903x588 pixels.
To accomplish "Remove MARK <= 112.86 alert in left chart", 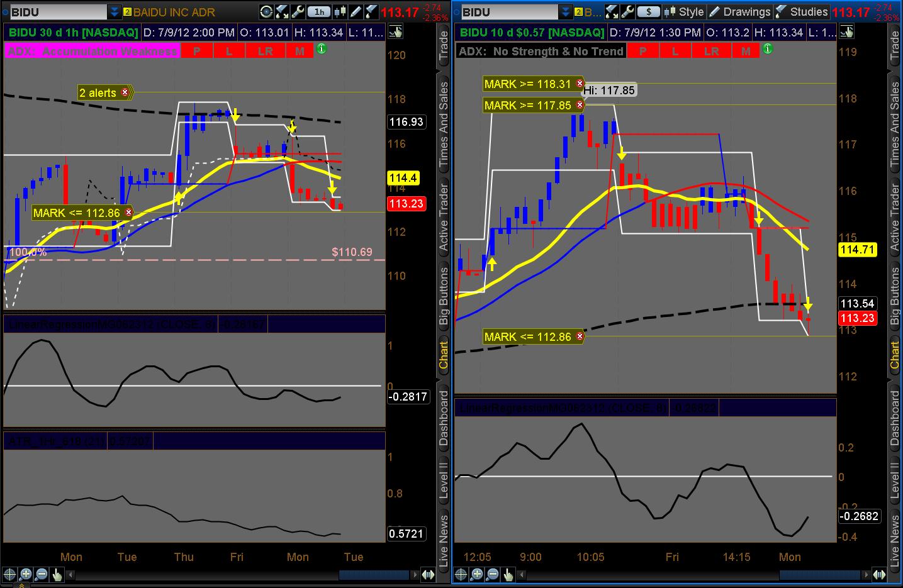I will tap(128, 213).
